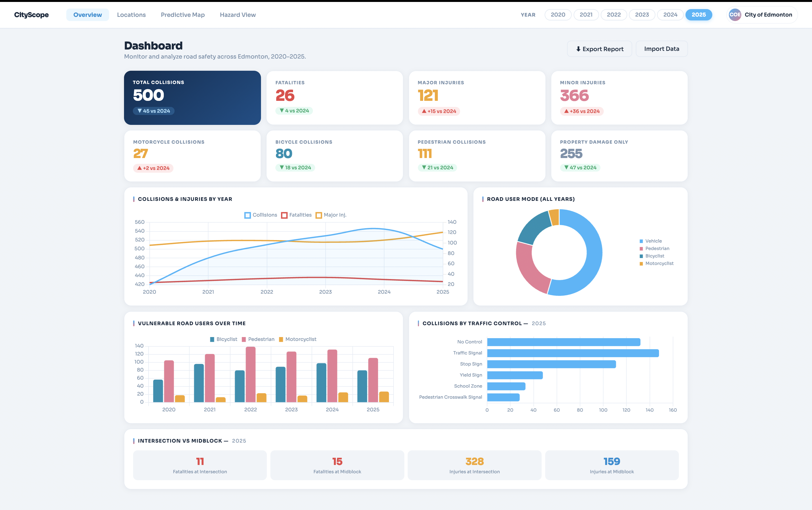812x510 pixels.
Task: Open the Predictive Map tab
Action: click(183, 15)
